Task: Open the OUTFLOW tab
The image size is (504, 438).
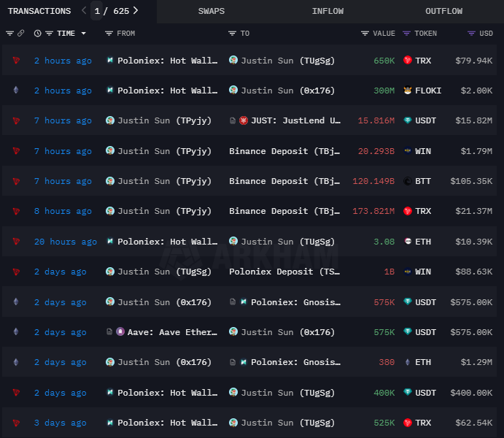Action: (444, 11)
